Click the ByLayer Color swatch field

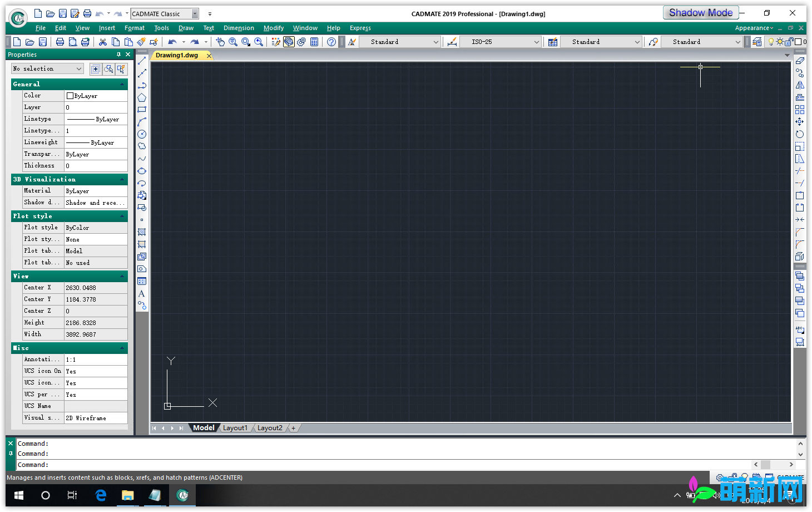[96, 96]
